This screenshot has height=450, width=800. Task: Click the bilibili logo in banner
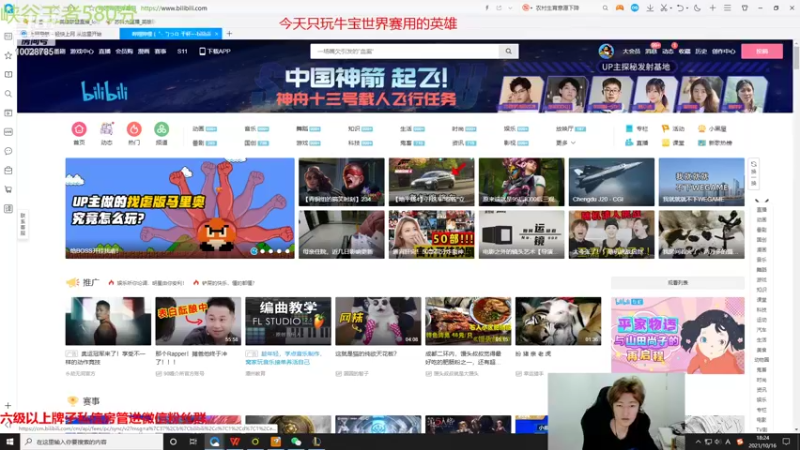tap(104, 91)
